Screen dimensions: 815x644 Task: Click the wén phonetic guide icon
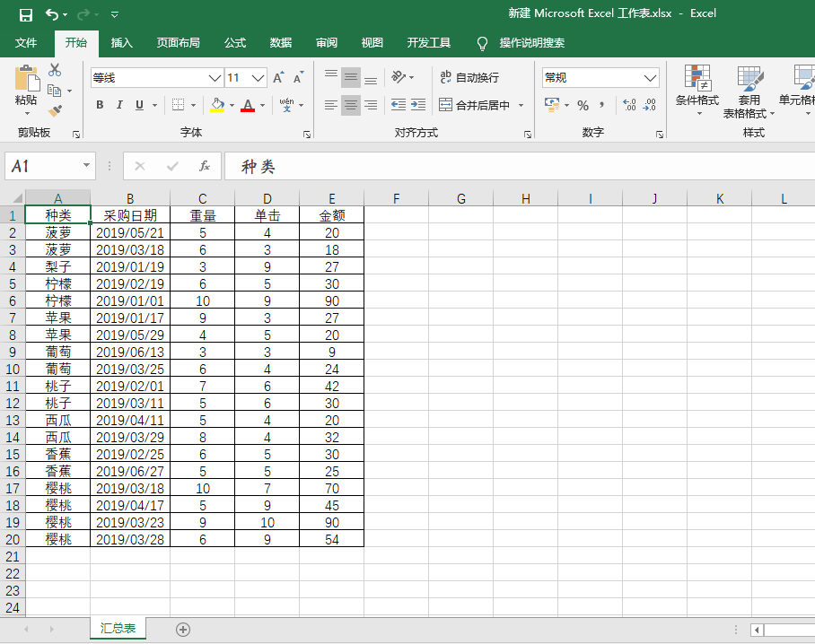(286, 105)
